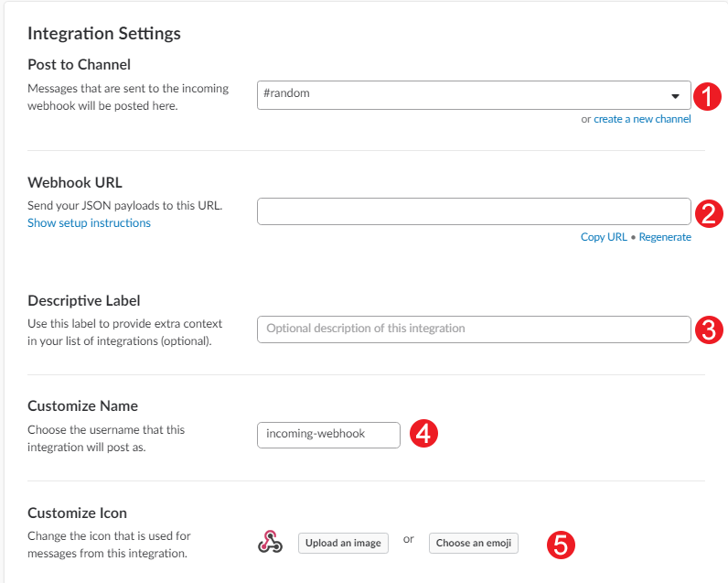Click the red number 2 marker

coord(709,213)
